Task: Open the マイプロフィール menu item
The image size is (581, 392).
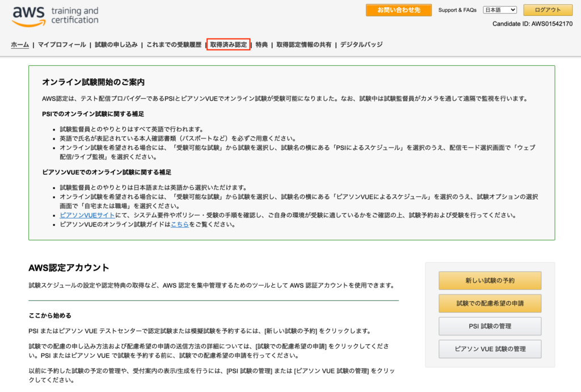Action: coord(62,45)
